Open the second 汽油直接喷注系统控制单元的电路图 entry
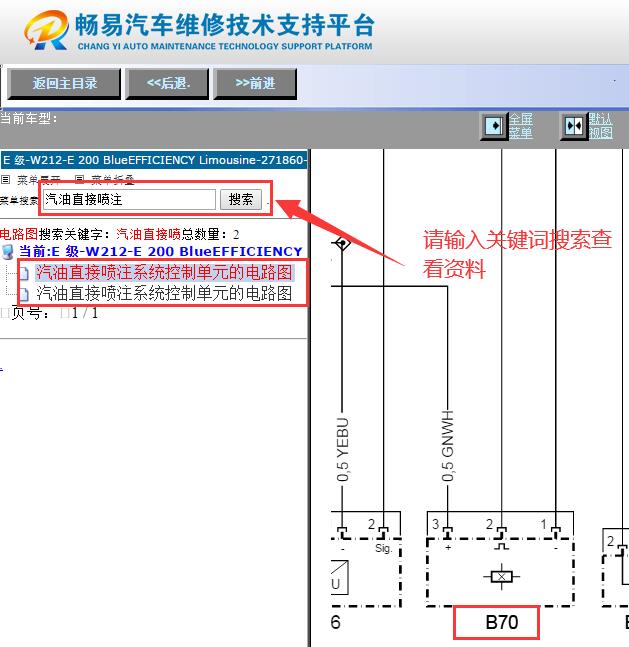This screenshot has height=647, width=629. [x=164, y=294]
